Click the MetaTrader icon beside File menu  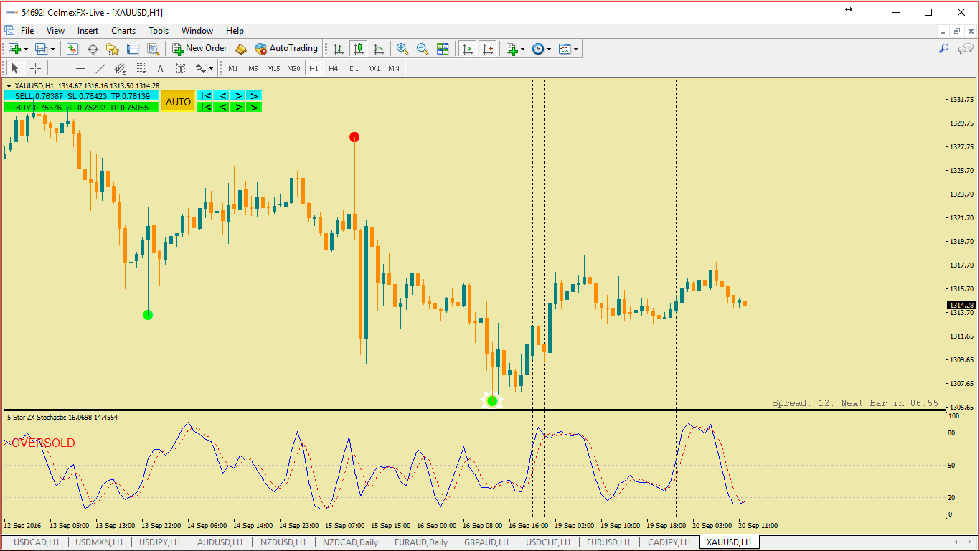9,31
